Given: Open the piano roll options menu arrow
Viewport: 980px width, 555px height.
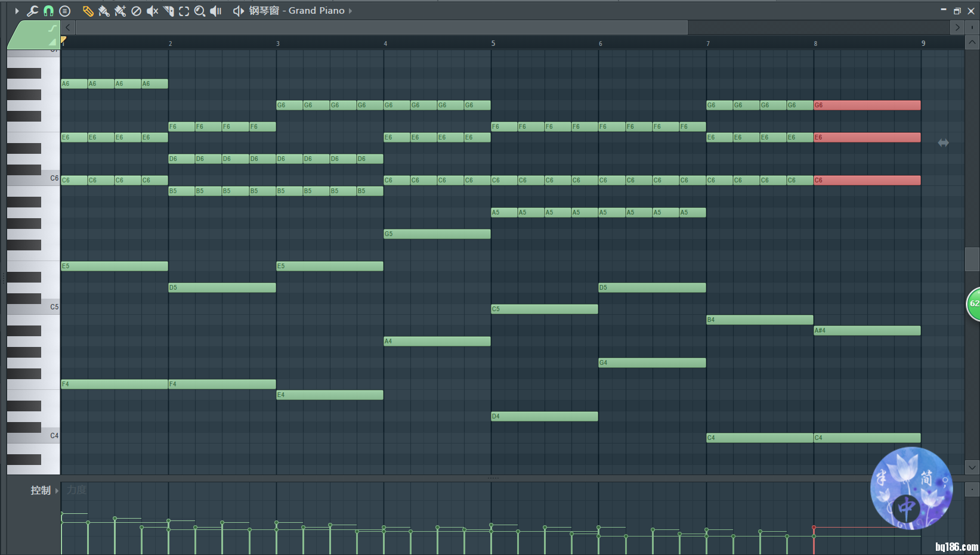Looking at the screenshot, I should tap(17, 11).
